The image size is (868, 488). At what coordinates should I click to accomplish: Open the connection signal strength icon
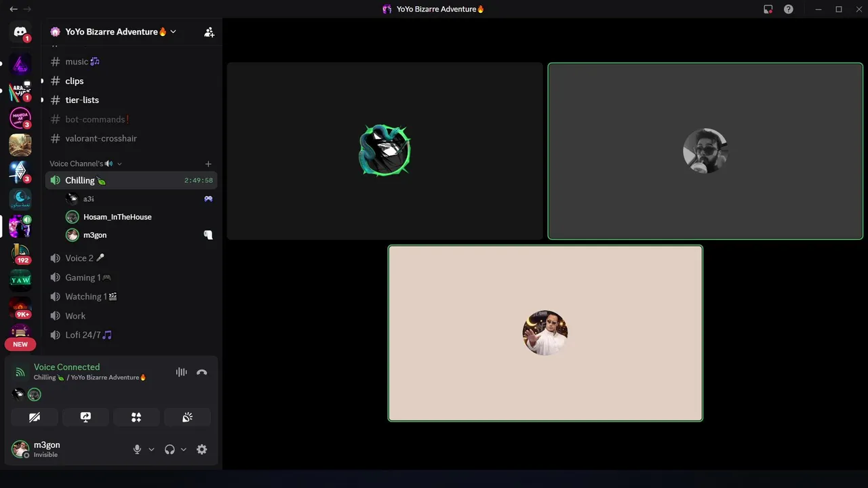click(20, 372)
